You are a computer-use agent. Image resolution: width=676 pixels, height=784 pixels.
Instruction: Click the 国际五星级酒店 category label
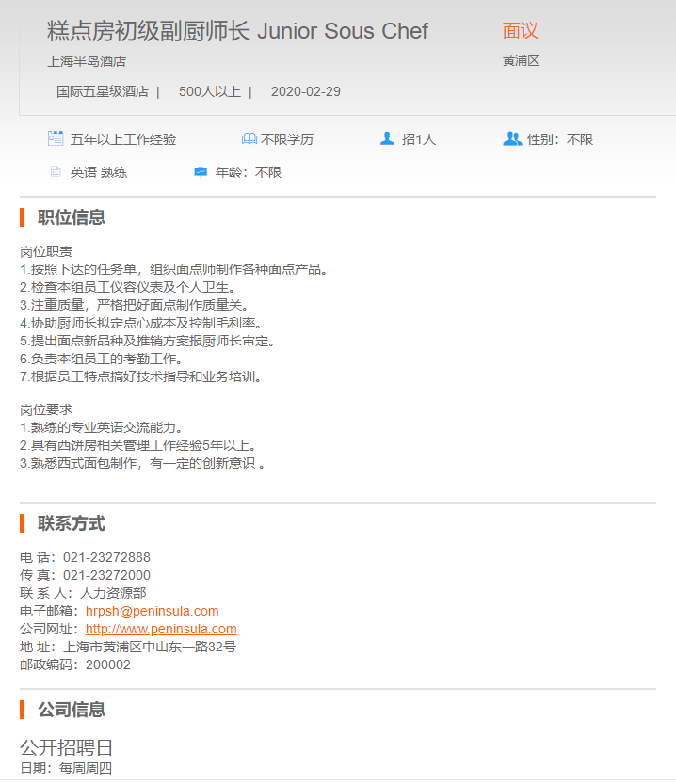pos(103,91)
